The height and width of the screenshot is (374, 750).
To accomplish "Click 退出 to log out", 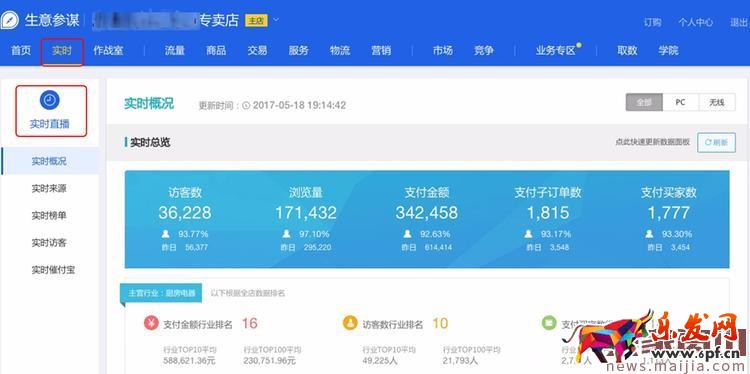I will click(x=739, y=22).
